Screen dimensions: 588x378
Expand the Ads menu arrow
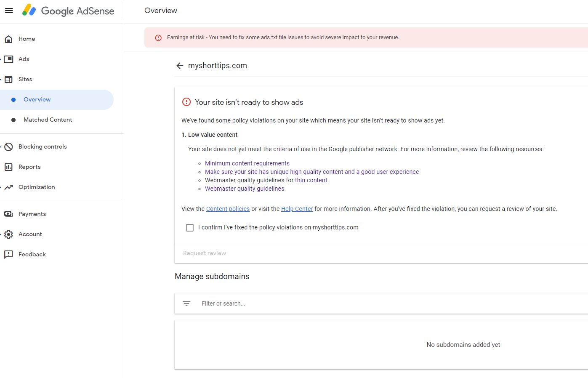tap(1, 59)
